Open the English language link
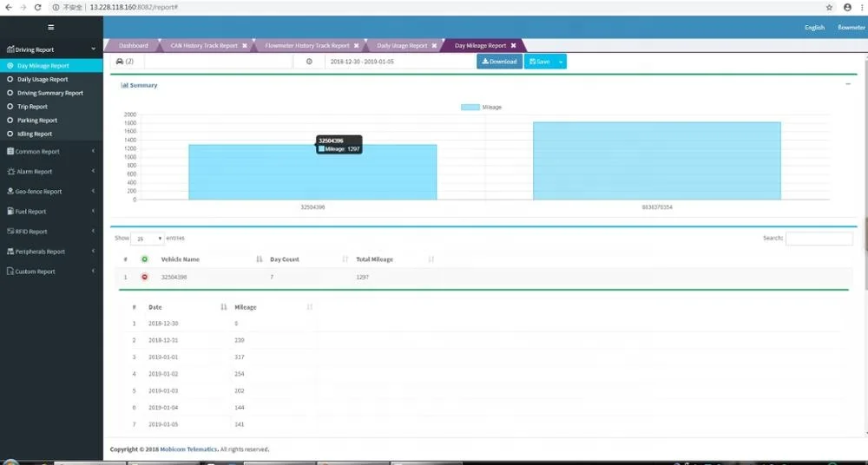868x465 pixels. coord(814,27)
